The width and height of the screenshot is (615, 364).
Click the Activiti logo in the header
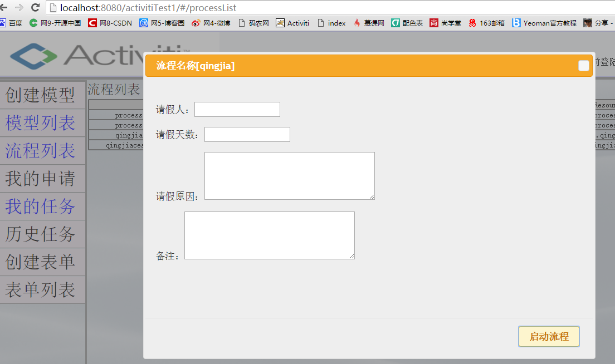[x=77, y=56]
